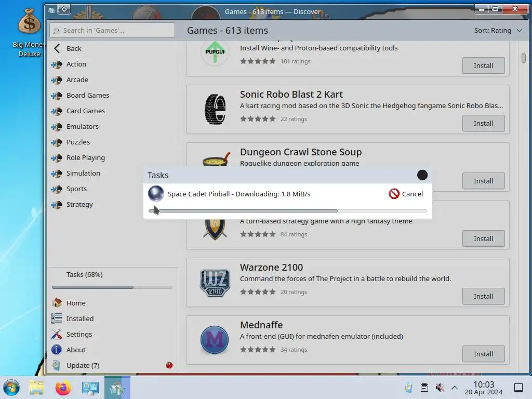Install Mednaffe

click(x=483, y=354)
